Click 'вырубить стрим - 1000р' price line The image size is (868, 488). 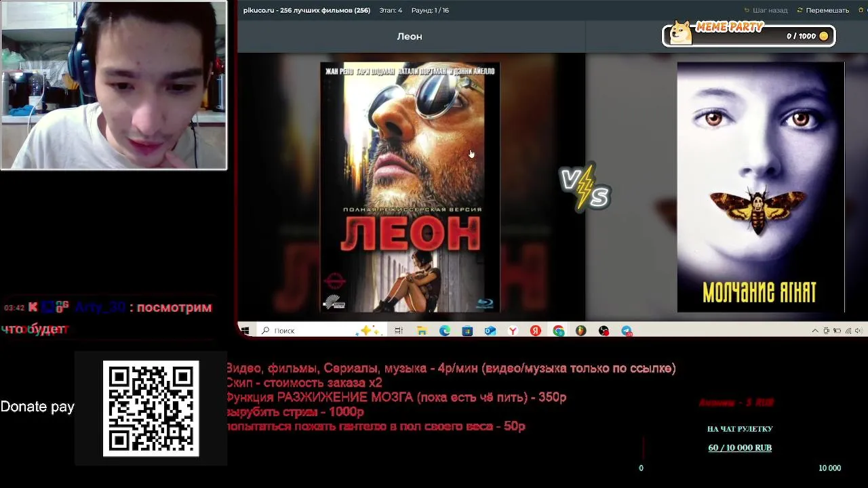pos(295,412)
